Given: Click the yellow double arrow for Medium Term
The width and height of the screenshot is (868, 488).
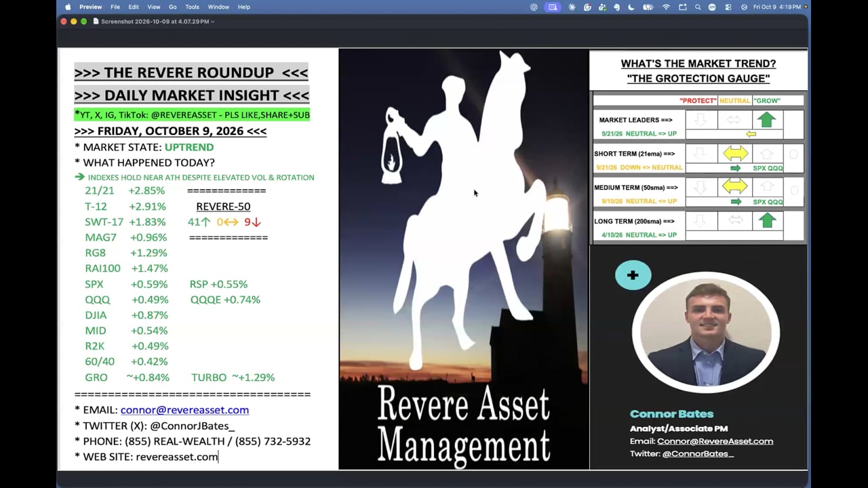Looking at the screenshot, I should [735, 186].
